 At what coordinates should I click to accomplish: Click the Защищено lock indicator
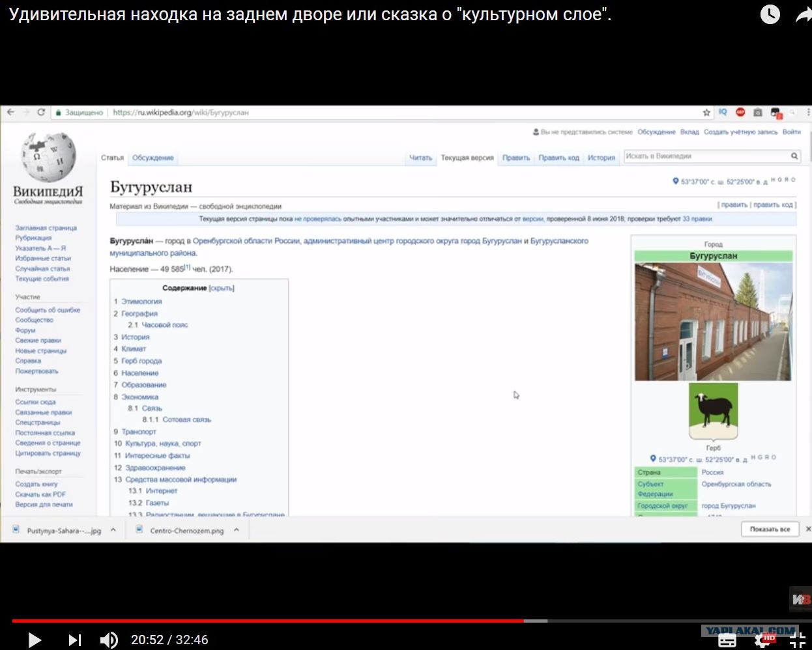click(79, 113)
